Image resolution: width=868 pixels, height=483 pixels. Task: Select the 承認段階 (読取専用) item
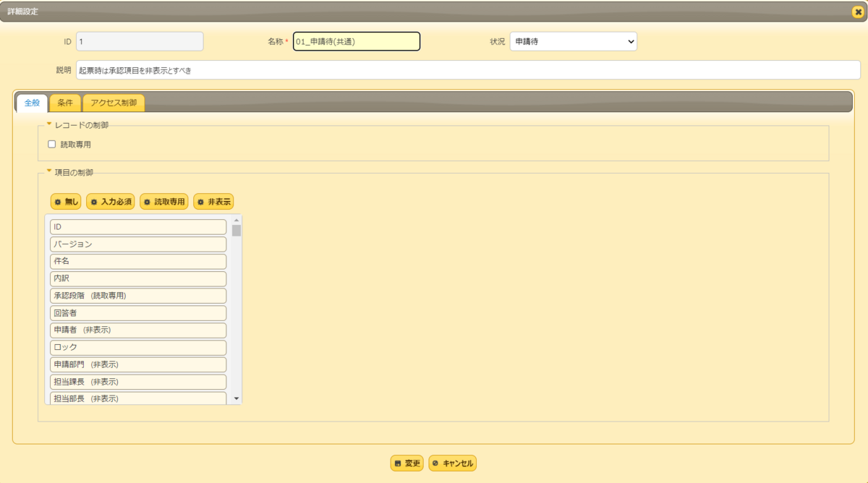[x=138, y=296]
